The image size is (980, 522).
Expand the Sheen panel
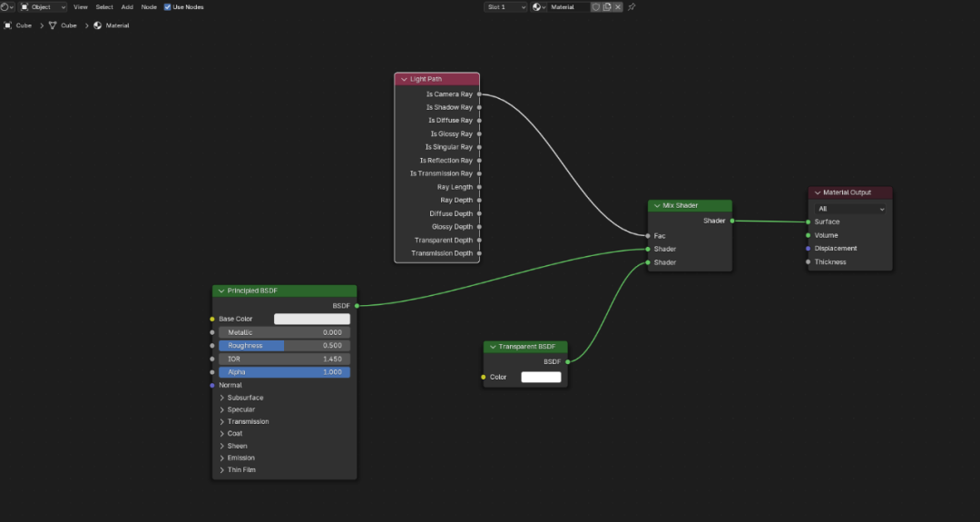[222, 446]
